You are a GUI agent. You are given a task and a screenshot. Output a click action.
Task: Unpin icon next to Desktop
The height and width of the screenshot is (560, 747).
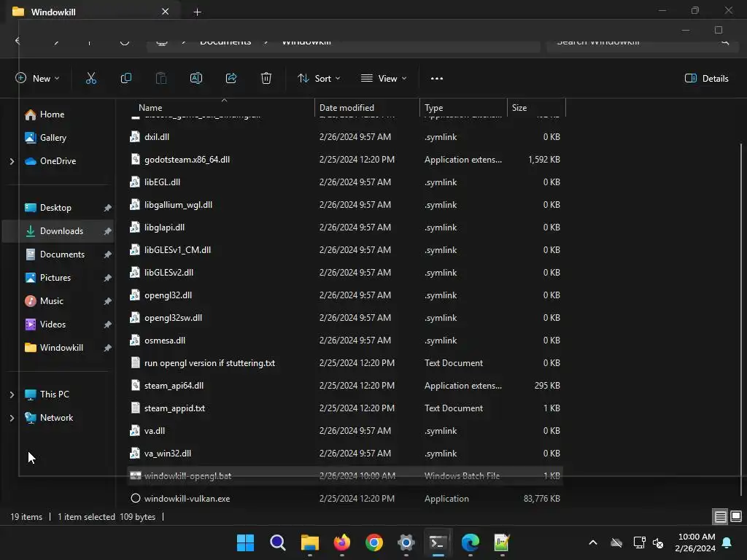108,208
